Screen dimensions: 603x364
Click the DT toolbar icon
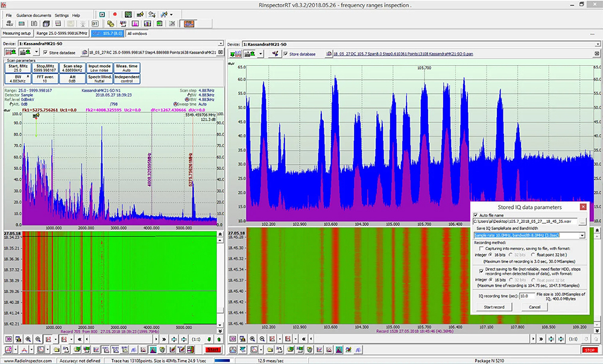(95, 24)
